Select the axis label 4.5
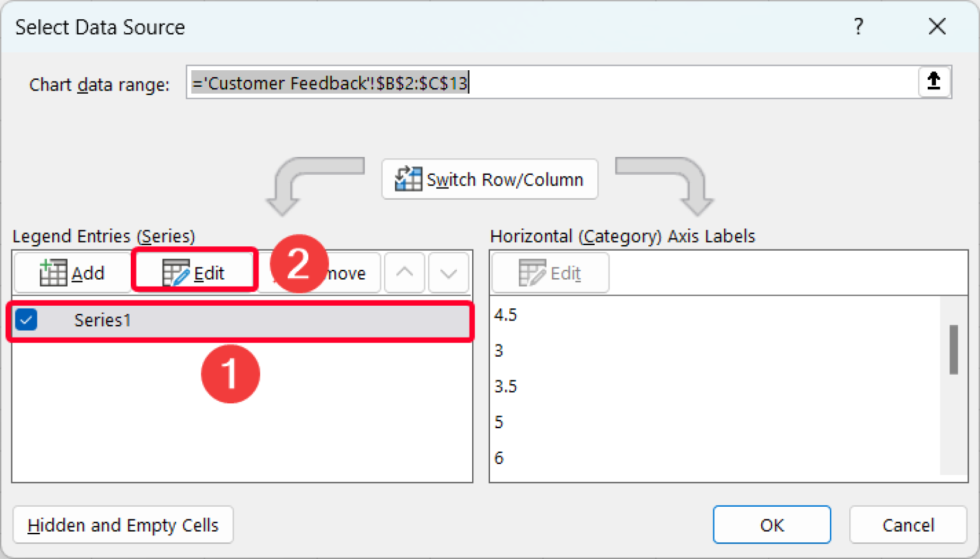980x559 pixels. pyautogui.click(x=505, y=314)
